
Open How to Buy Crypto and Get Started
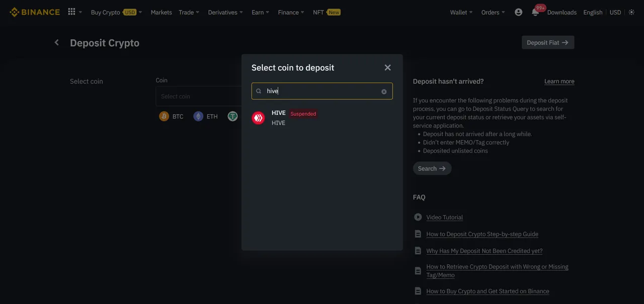[488, 291]
